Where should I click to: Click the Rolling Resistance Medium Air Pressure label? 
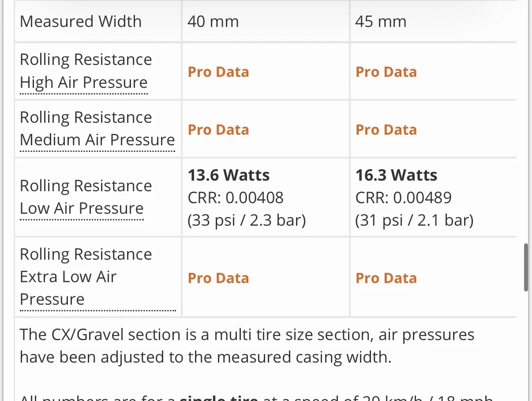pyautogui.click(x=97, y=129)
